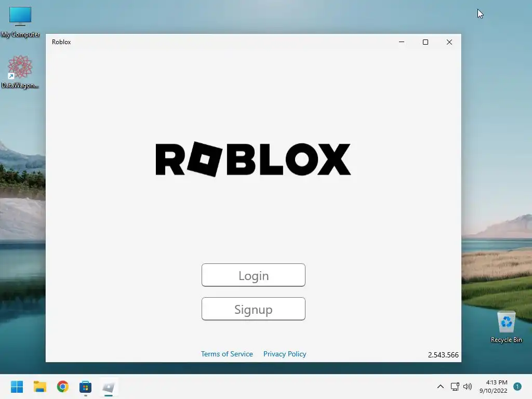
Task: Click the Roblox logo
Action: (253, 159)
